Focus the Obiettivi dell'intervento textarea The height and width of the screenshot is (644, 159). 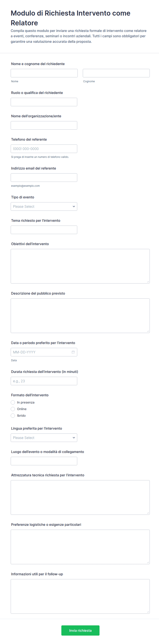click(80, 266)
